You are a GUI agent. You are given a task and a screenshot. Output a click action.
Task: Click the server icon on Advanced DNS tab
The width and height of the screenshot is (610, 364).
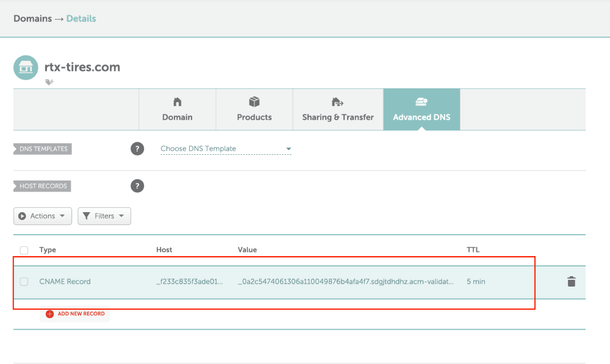[422, 102]
